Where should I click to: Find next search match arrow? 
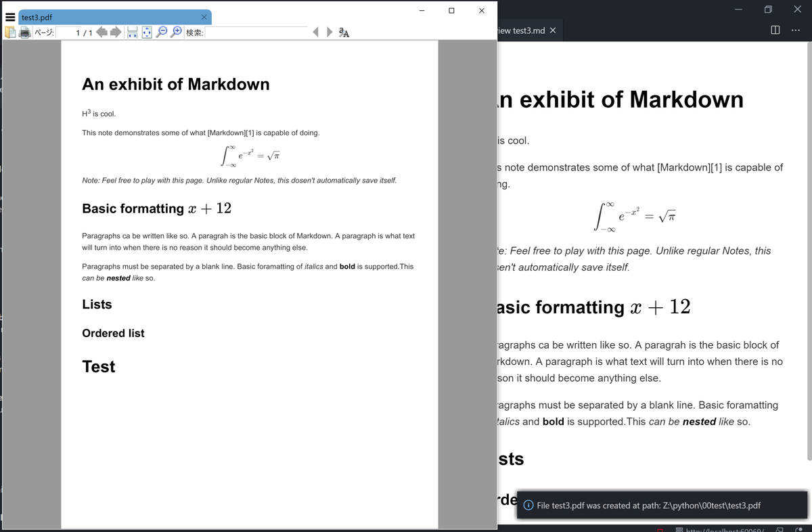330,32
